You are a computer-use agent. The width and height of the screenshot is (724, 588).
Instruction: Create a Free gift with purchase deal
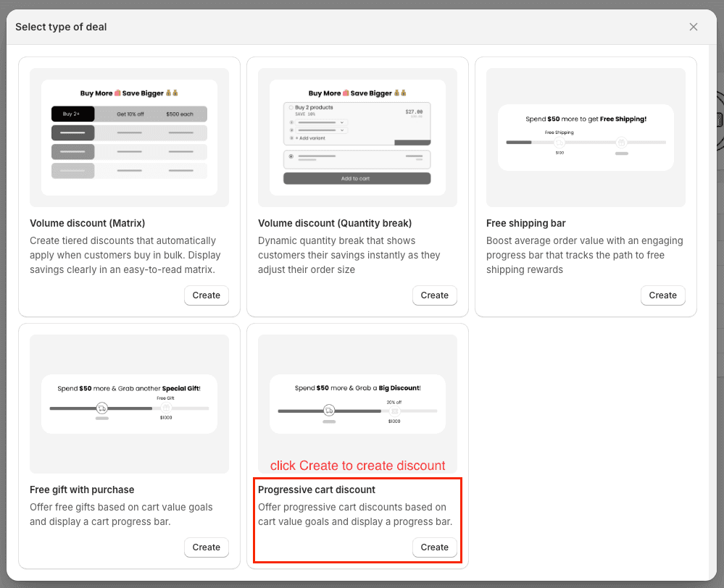pyautogui.click(x=206, y=547)
